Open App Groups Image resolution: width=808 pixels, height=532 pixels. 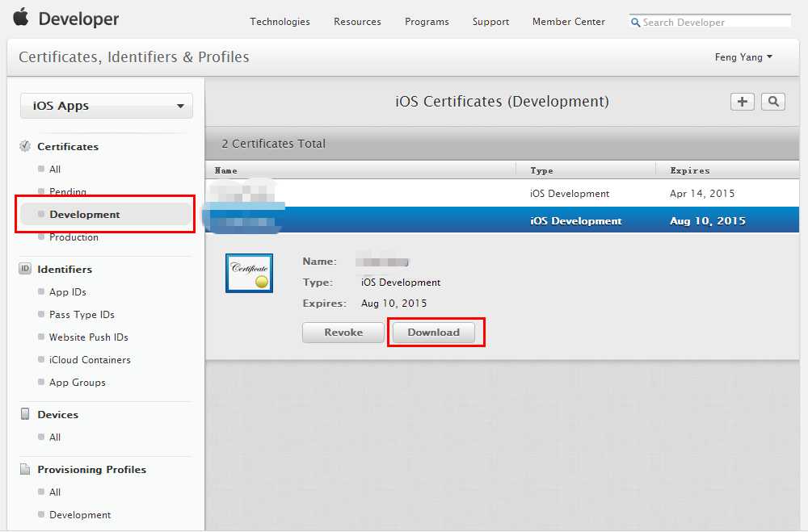[78, 383]
